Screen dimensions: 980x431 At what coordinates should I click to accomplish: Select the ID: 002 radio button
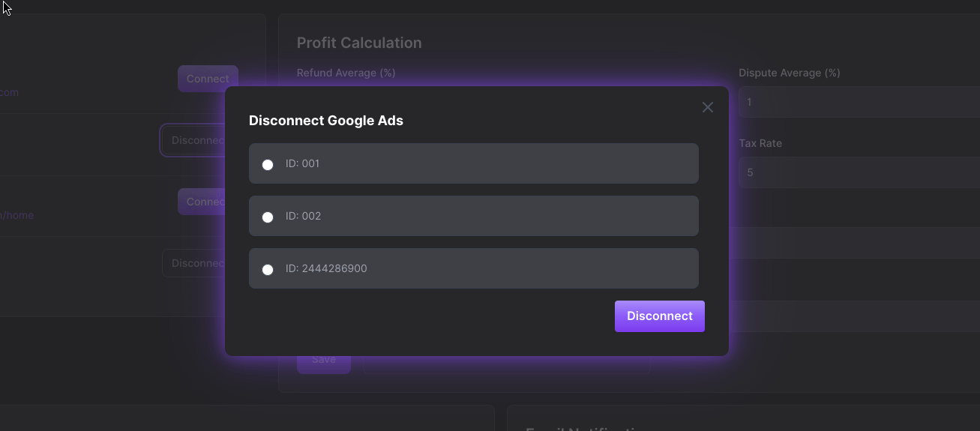(268, 217)
